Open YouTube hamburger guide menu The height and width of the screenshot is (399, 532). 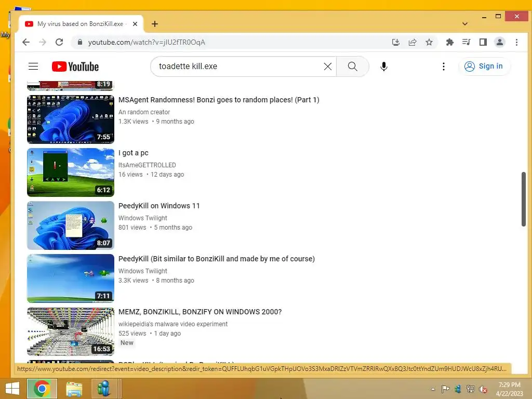tap(33, 66)
